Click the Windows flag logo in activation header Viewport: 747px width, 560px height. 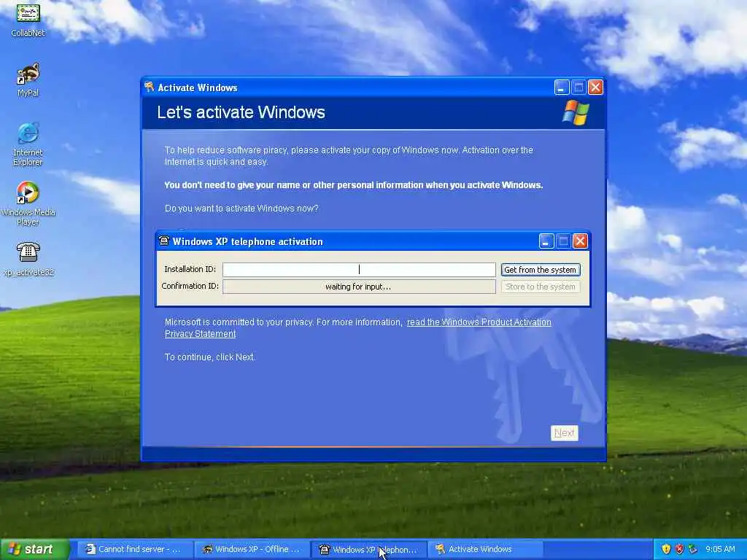pos(576,112)
